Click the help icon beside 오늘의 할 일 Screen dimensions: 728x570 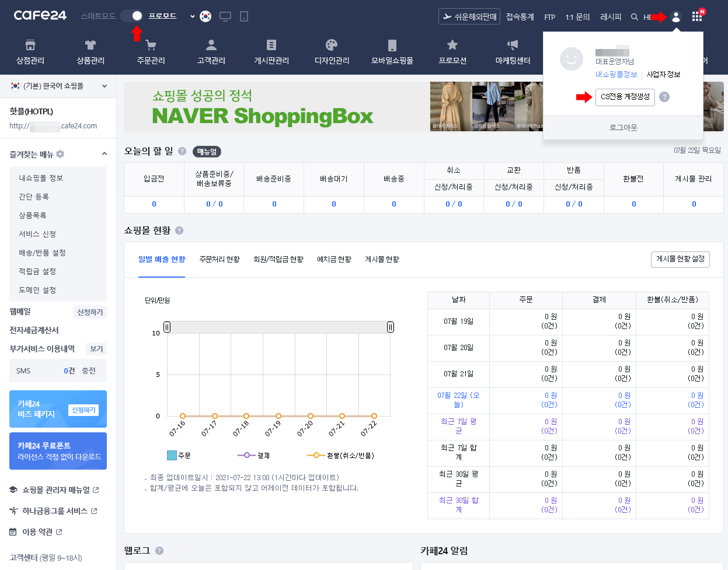(x=182, y=151)
